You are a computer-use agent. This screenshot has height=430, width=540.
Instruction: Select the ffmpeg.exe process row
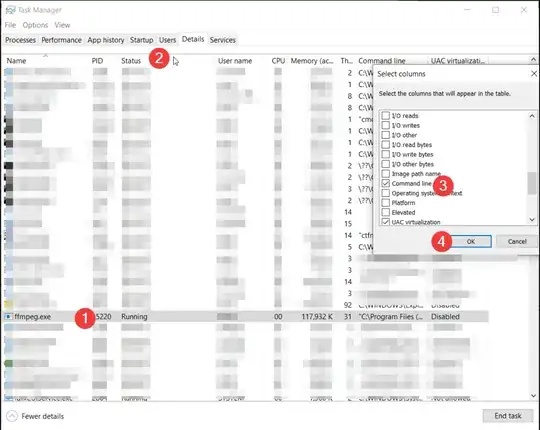[x=246, y=316]
